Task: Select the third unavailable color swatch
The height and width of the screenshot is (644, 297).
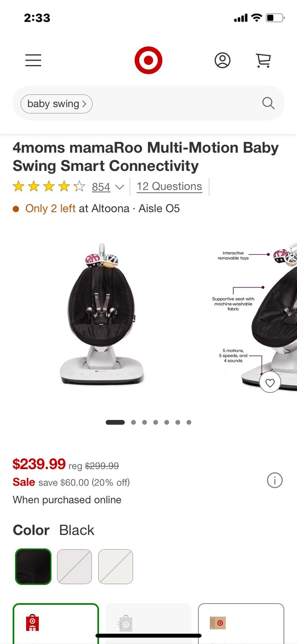Action: [x=116, y=567]
